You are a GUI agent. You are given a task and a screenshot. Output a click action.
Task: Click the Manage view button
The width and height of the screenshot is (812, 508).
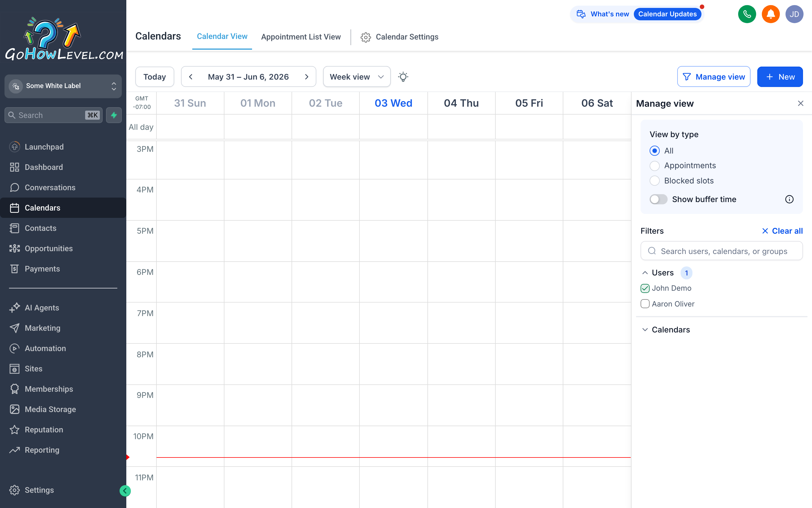(x=714, y=76)
